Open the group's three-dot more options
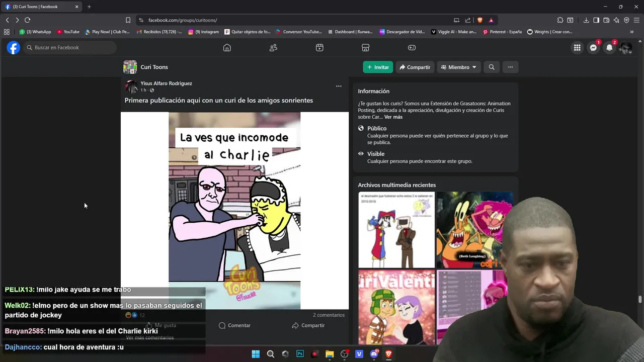644x362 pixels. 510,67
